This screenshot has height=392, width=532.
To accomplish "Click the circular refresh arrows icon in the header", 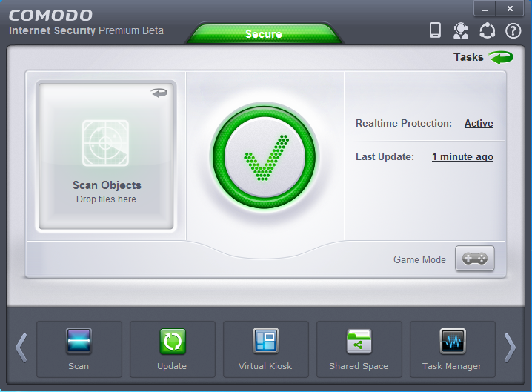I will (x=487, y=30).
